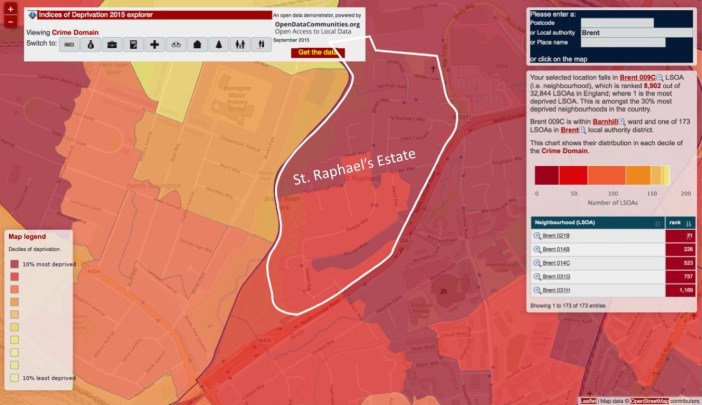Switch to Crime domain handcuffs icon
702x405 pixels.
[x=176, y=45]
